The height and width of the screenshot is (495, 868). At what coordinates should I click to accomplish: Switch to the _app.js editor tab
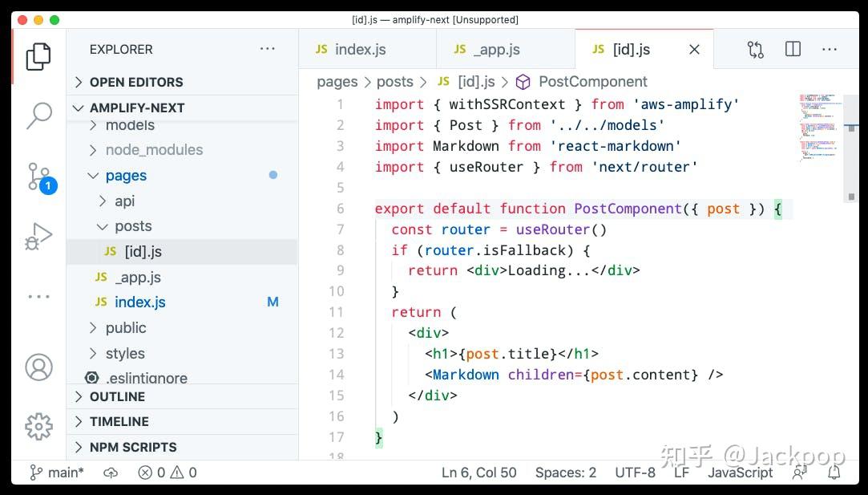(497, 50)
